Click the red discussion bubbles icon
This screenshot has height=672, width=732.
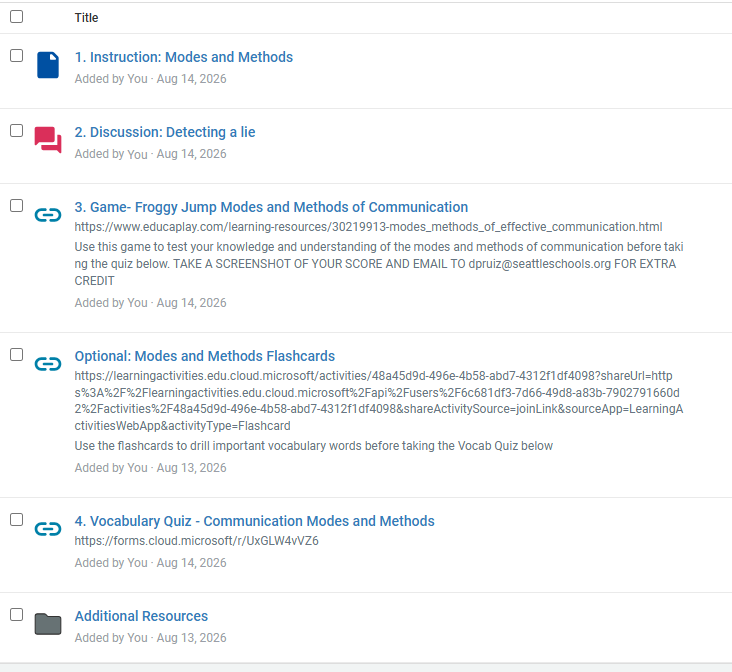coord(48,140)
